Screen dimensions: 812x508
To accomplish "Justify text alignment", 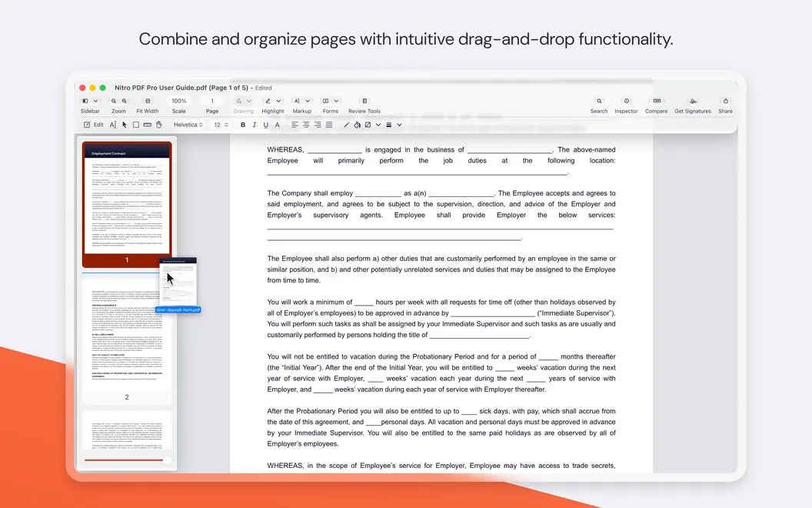I will click(x=329, y=125).
